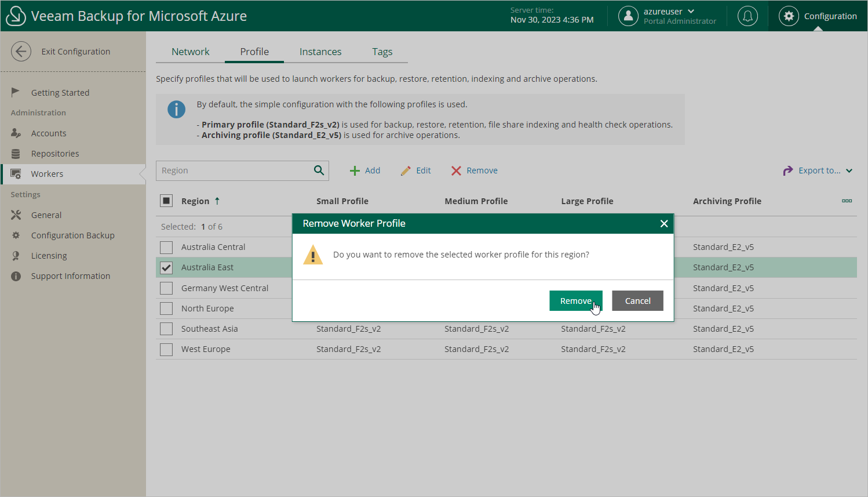Click the pencil Edit icon
This screenshot has height=497, width=868.
[406, 170]
